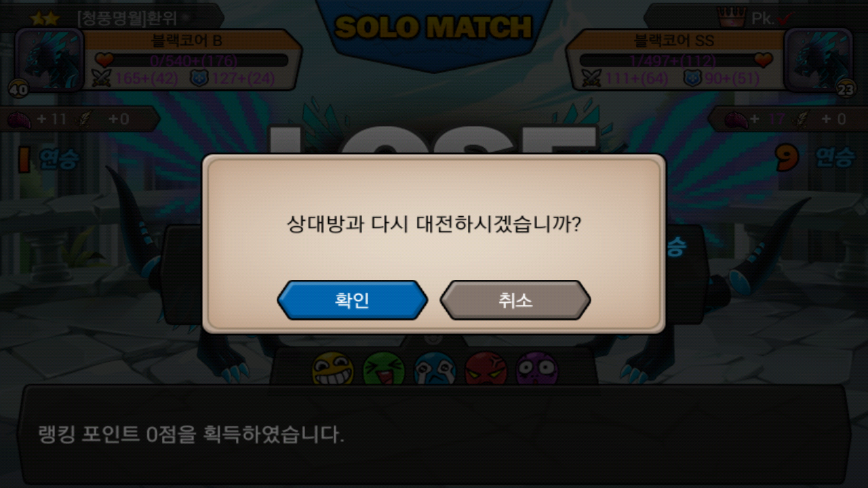Select player name [청풍명월]환위
Image resolution: width=868 pixels, height=488 pixels.
point(127,18)
